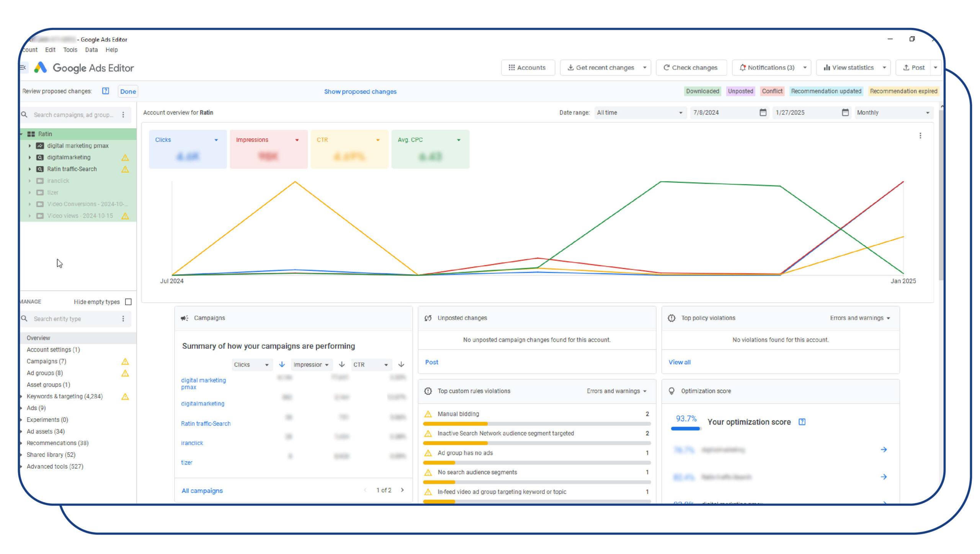Click the Post link under Unposted changes
This screenshot has height=554, width=980.
point(431,362)
